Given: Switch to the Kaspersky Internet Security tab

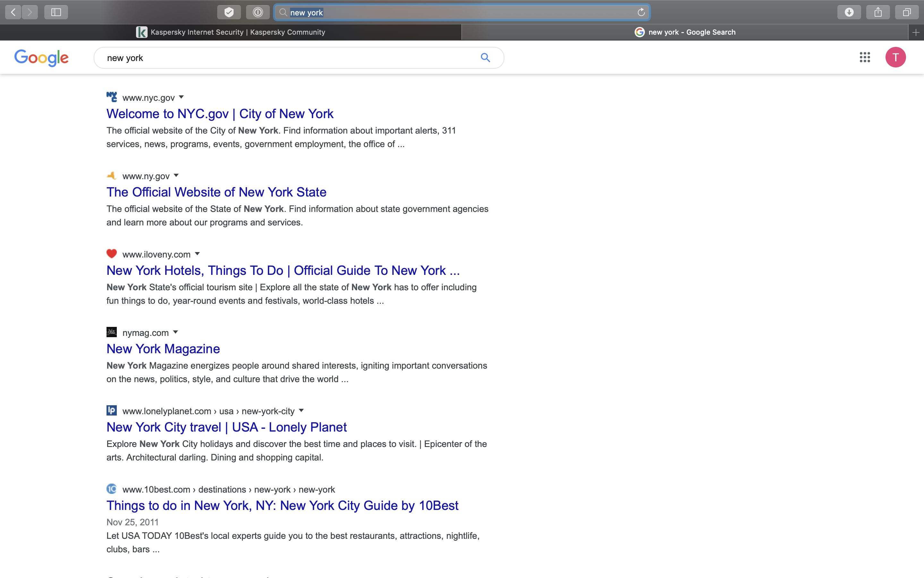Looking at the screenshot, I should pyautogui.click(x=231, y=32).
